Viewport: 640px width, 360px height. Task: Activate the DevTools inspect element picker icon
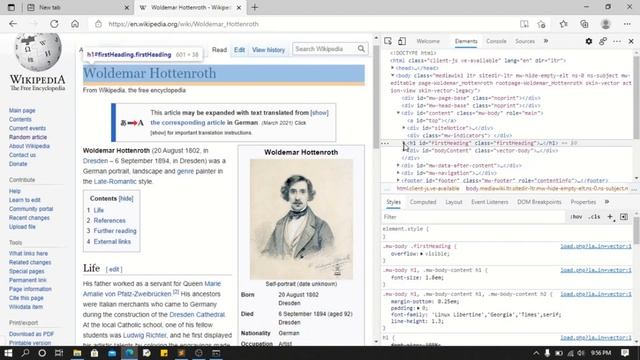[x=388, y=41]
